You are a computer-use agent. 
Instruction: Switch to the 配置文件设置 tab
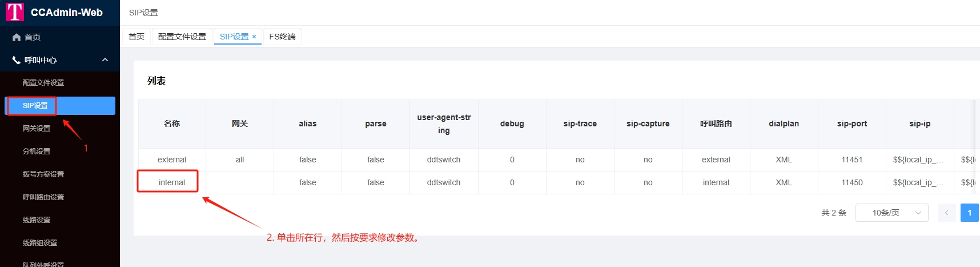(182, 37)
